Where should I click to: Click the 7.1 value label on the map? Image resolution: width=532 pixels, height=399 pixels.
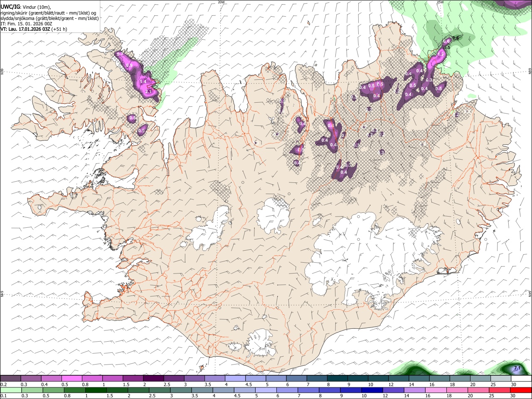click(x=517, y=368)
